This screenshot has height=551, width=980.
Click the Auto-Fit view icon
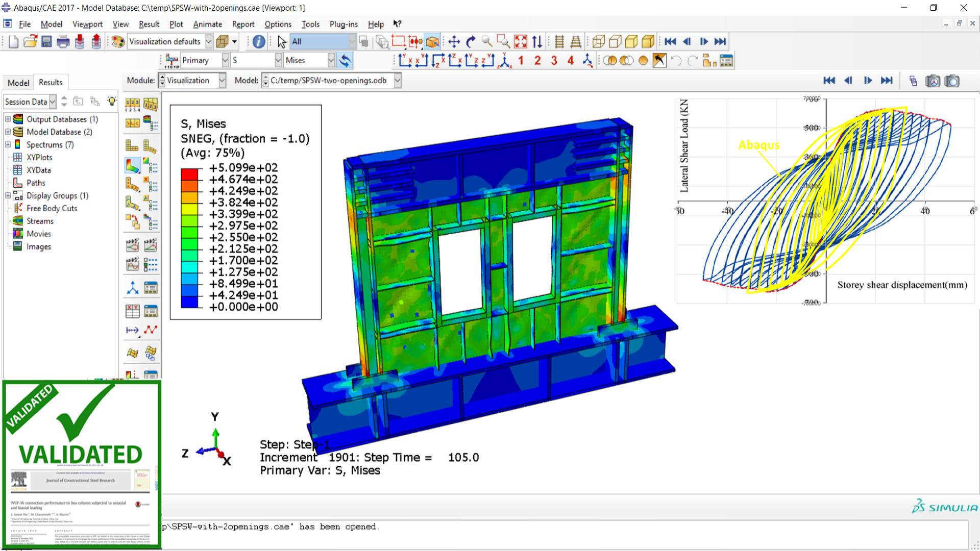[x=520, y=42]
